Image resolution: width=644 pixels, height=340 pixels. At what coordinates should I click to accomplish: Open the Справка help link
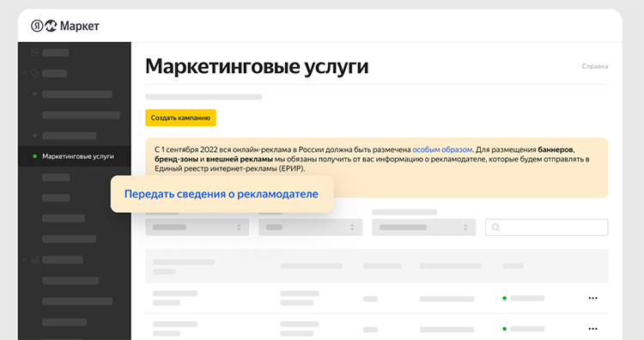tap(594, 66)
